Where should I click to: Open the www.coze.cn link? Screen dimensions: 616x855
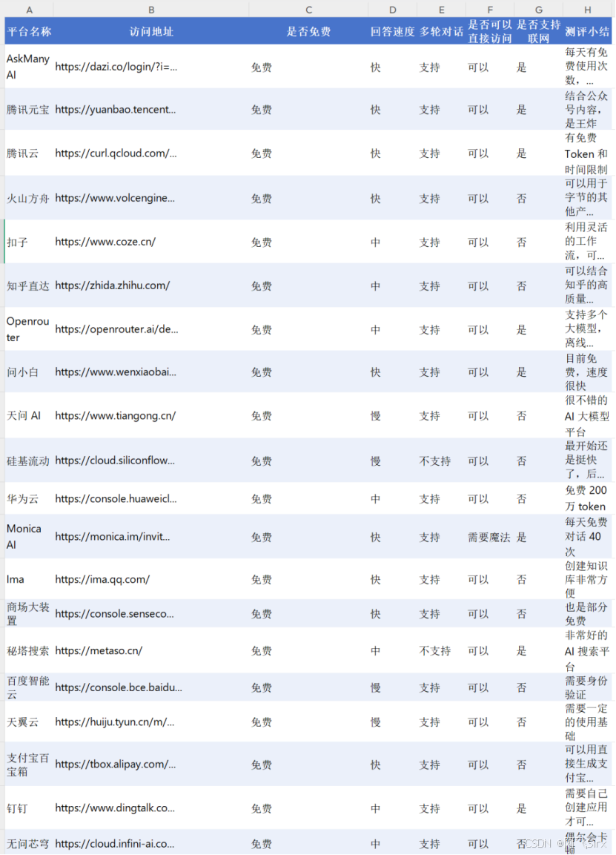[105, 242]
